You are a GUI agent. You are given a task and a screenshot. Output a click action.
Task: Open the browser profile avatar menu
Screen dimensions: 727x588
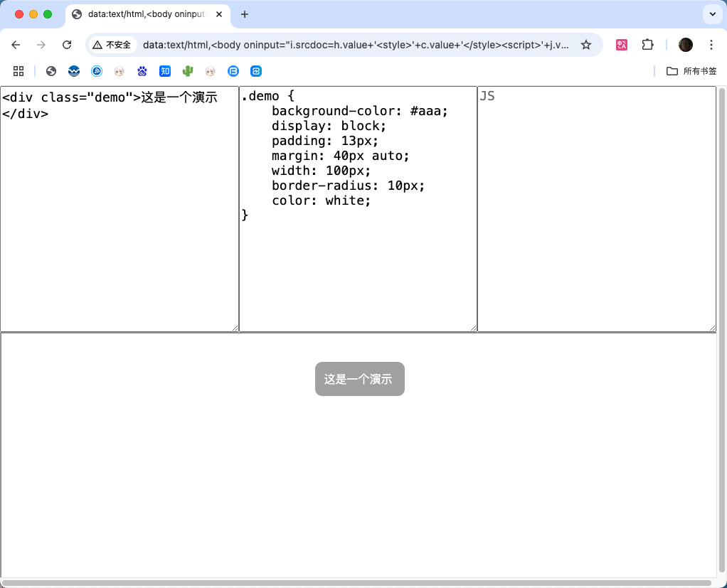click(x=685, y=44)
